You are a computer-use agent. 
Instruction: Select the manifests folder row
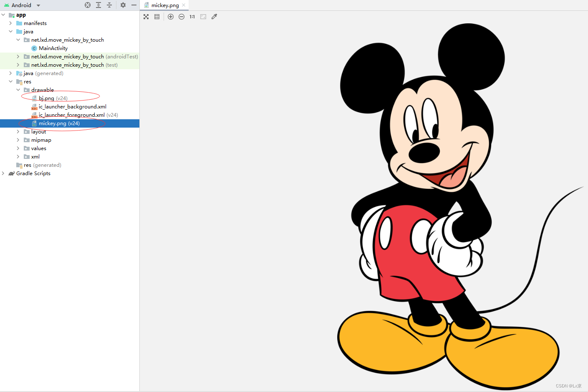pyautogui.click(x=70, y=23)
